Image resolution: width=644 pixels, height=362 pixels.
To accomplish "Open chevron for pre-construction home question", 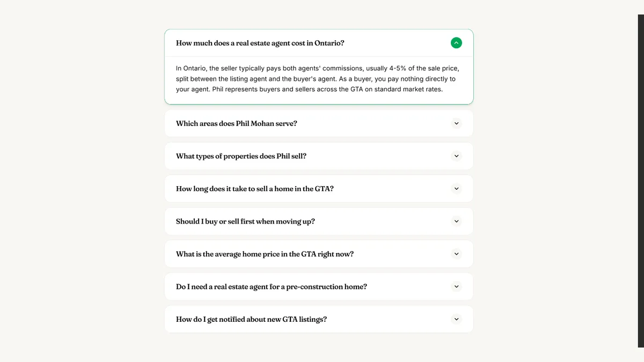I will 456,286.
